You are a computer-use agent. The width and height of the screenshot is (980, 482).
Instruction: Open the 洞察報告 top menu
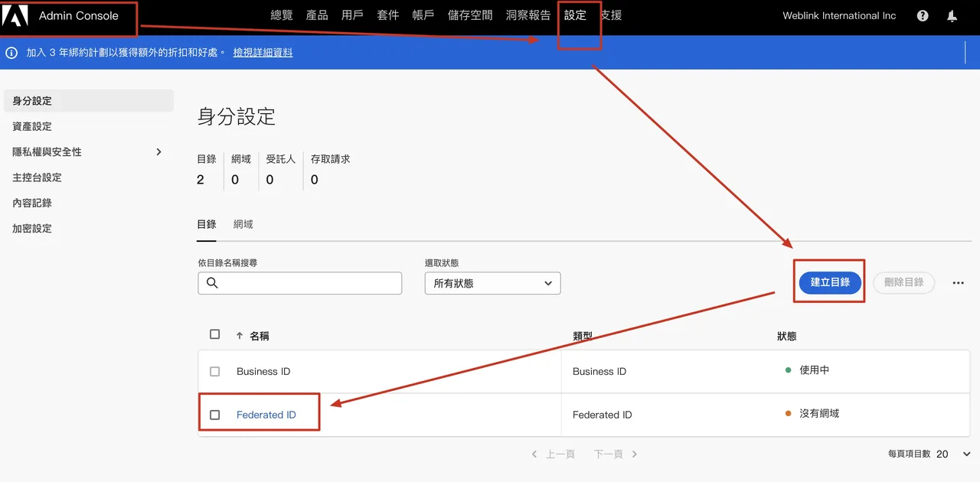[528, 15]
